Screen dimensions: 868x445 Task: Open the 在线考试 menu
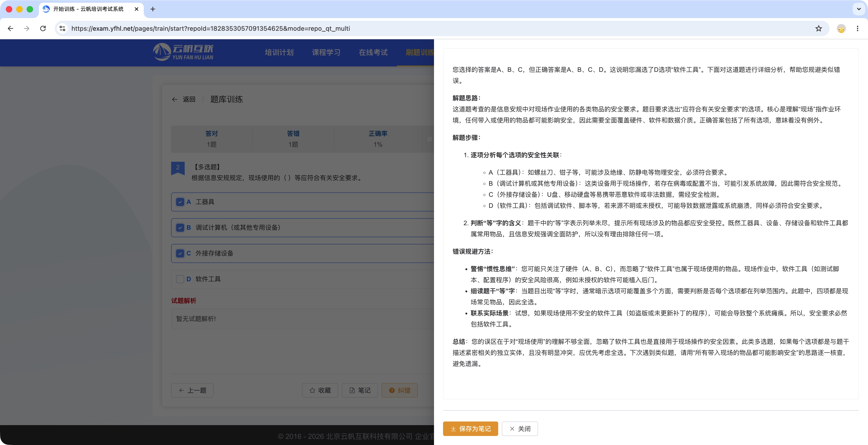373,52
